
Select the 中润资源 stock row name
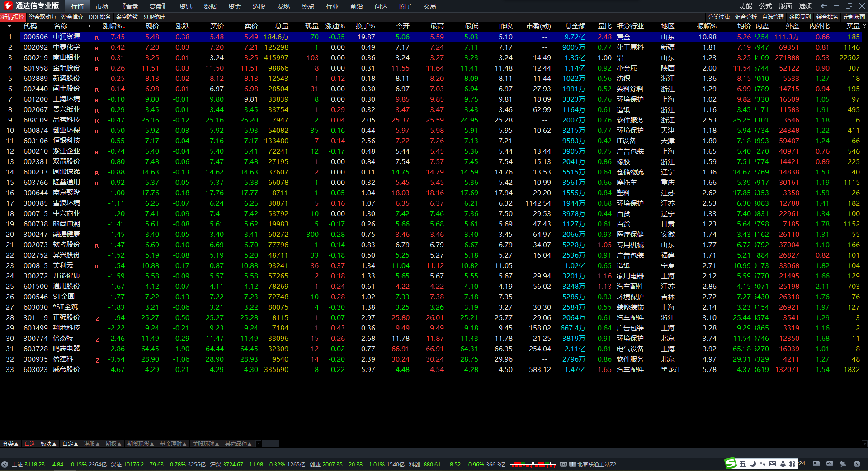pos(66,37)
